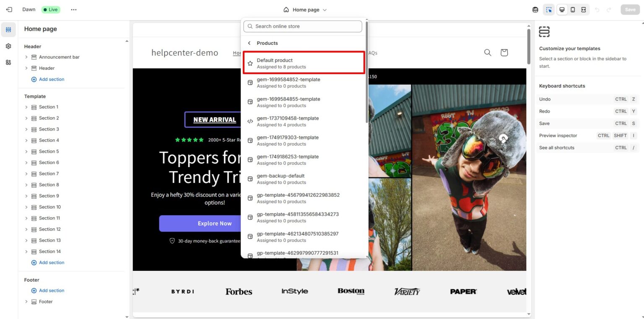This screenshot has width=644, height=319.
Task: Open the storefront cart icon
Action: tap(504, 52)
